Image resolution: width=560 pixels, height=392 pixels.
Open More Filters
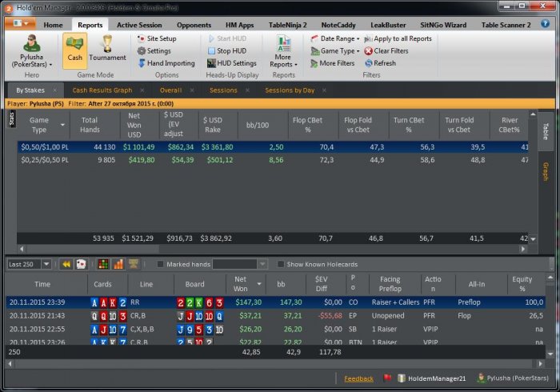coord(333,63)
